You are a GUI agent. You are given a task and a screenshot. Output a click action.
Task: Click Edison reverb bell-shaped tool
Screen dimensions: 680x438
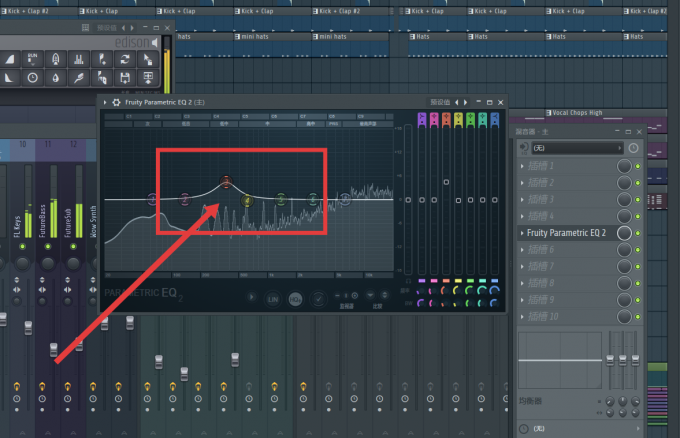56,59
